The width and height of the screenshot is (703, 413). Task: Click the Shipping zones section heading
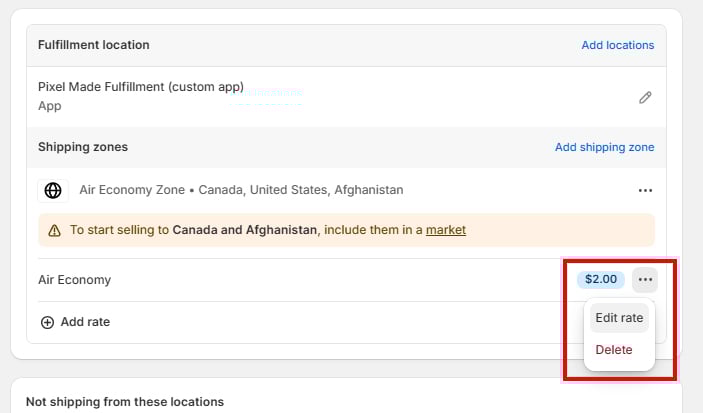[83, 147]
